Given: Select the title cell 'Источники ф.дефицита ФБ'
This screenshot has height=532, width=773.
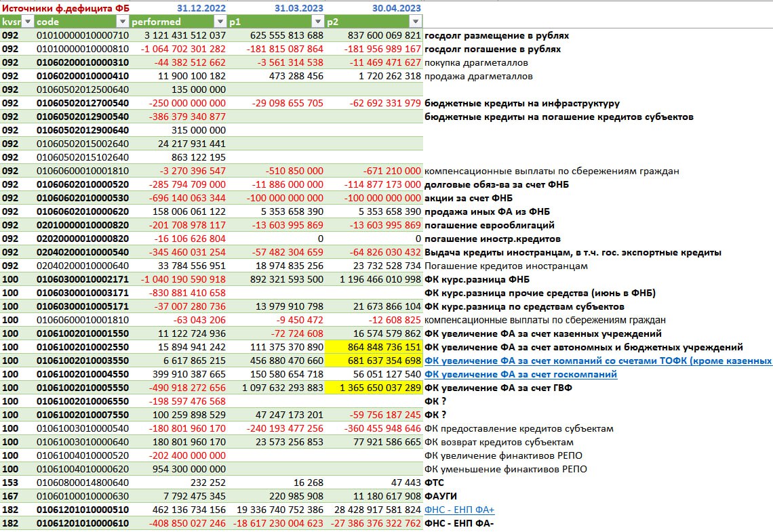Looking at the screenshot, I should pos(66,8).
